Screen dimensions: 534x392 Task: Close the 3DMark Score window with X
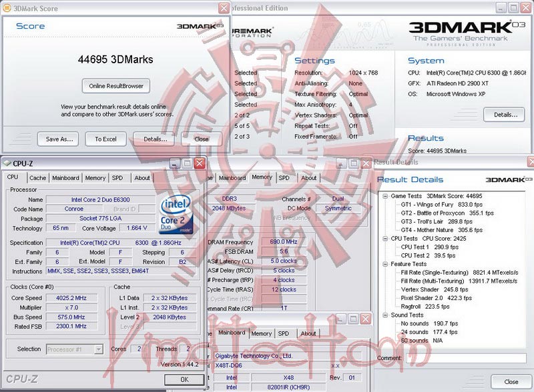(224, 8)
